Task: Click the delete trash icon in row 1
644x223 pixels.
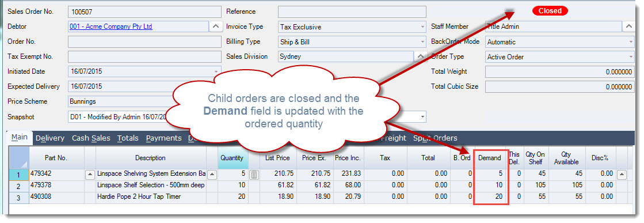Action: point(254,175)
